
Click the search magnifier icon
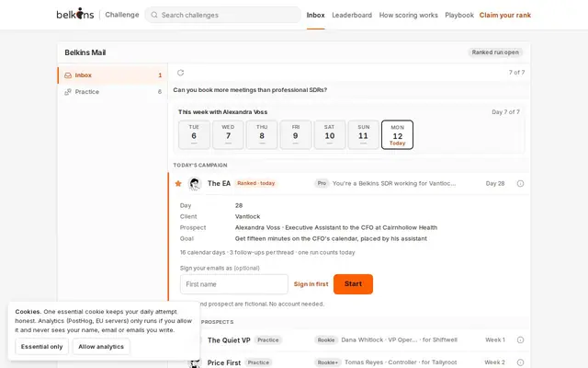[x=154, y=15]
